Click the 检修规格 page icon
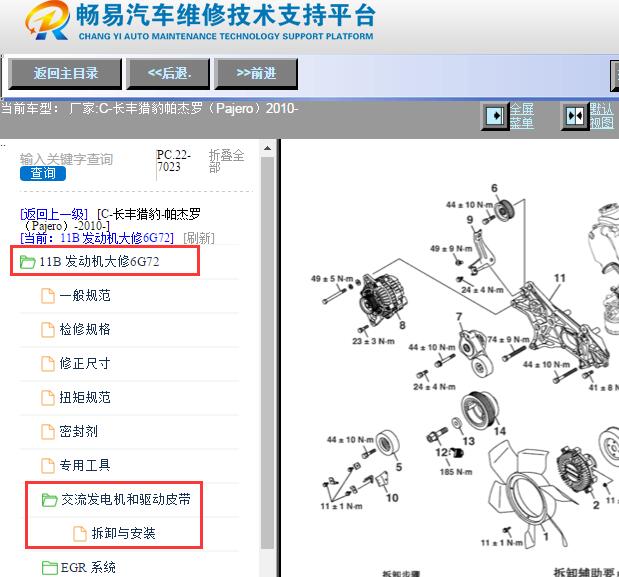 [48, 330]
